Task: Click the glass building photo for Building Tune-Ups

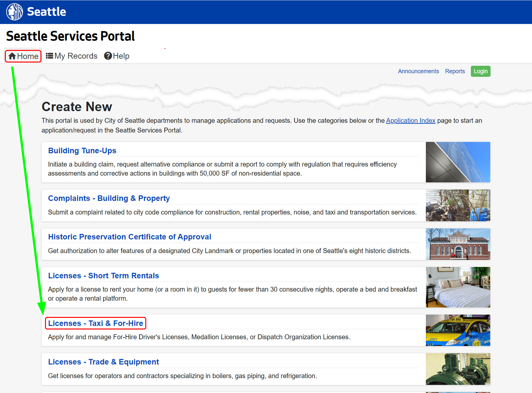Action: pyautogui.click(x=458, y=162)
